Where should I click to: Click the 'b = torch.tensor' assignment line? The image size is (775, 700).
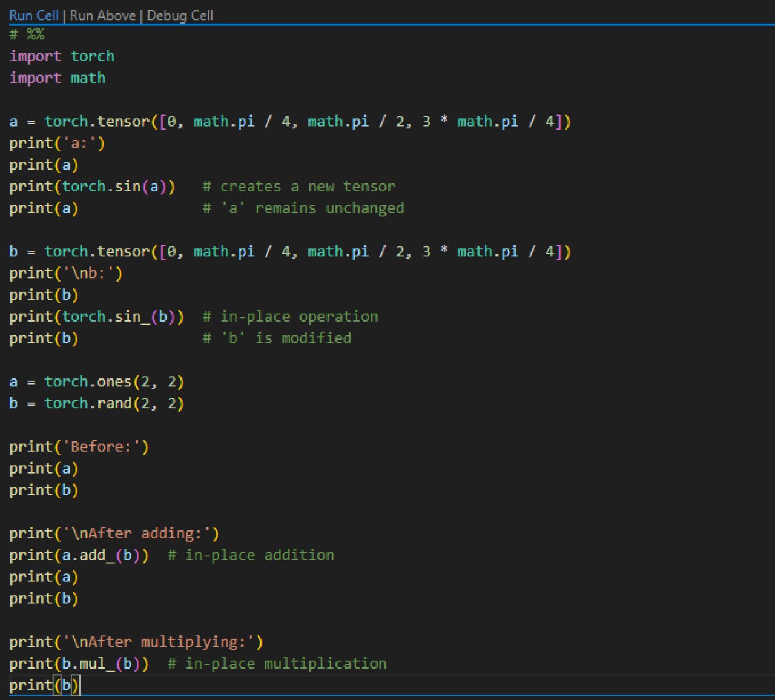[289, 252]
